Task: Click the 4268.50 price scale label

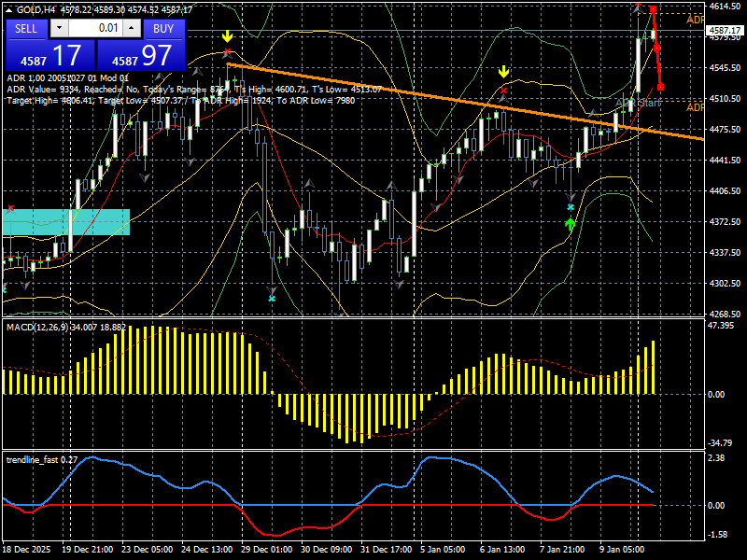Action: [x=725, y=314]
